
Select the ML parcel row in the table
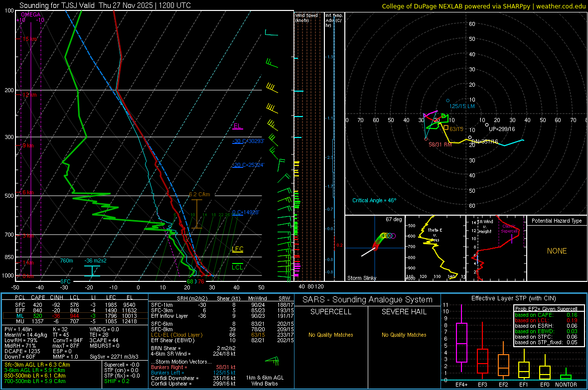[75, 316]
